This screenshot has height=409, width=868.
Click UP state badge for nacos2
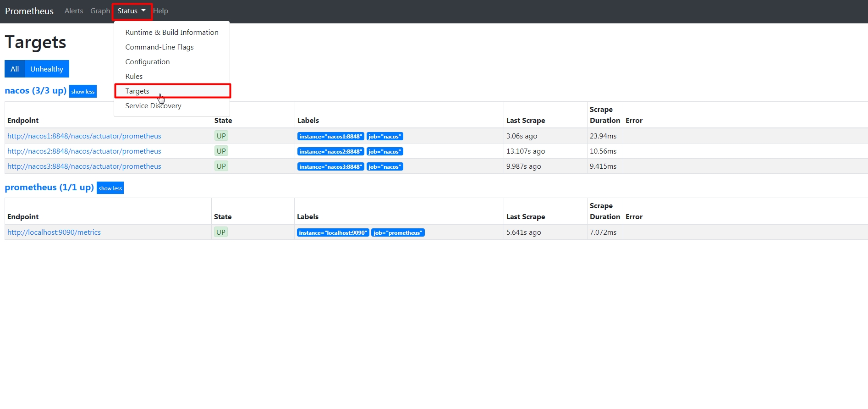(221, 151)
